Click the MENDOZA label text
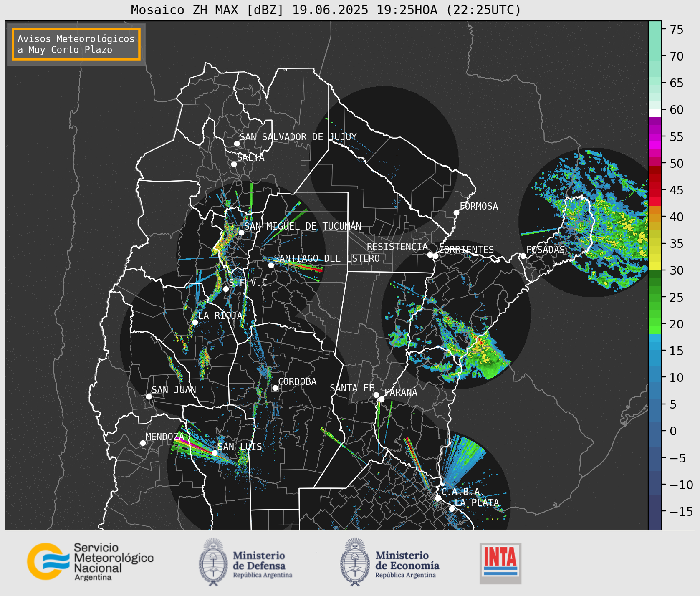Screen dimensions: 700x596 click(x=165, y=437)
